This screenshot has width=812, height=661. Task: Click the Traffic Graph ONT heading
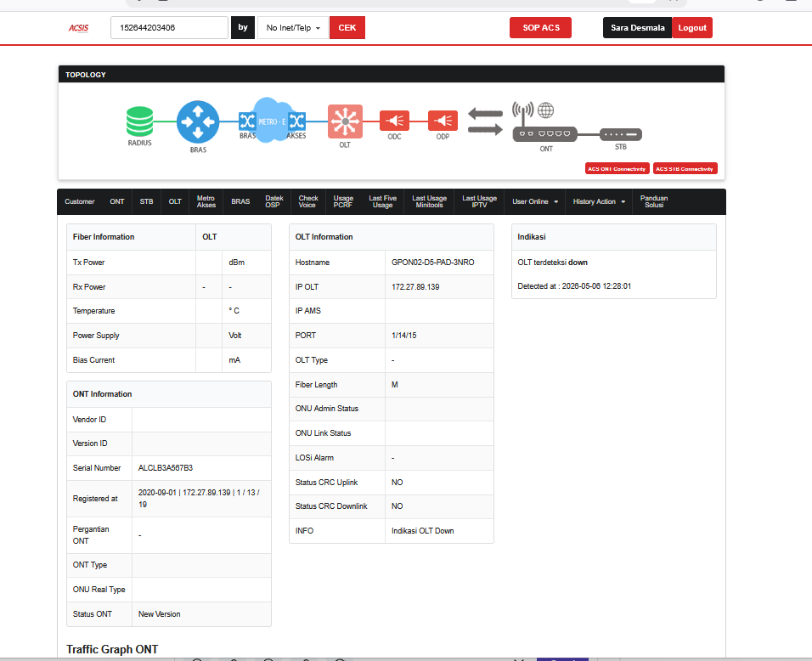point(112,650)
